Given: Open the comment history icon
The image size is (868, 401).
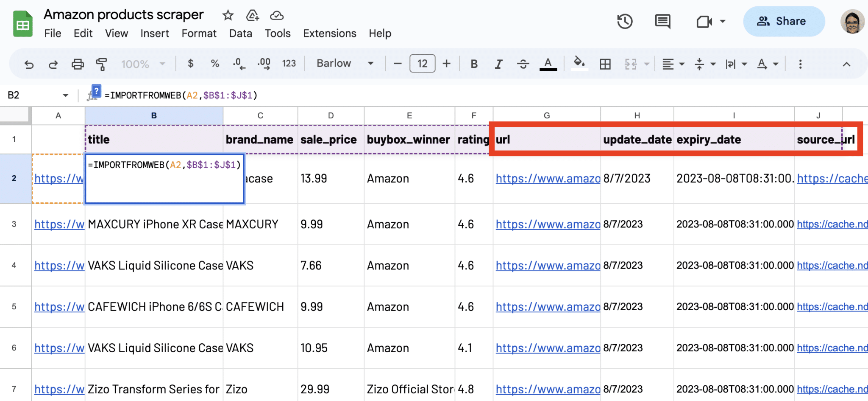Looking at the screenshot, I should pyautogui.click(x=662, y=21).
